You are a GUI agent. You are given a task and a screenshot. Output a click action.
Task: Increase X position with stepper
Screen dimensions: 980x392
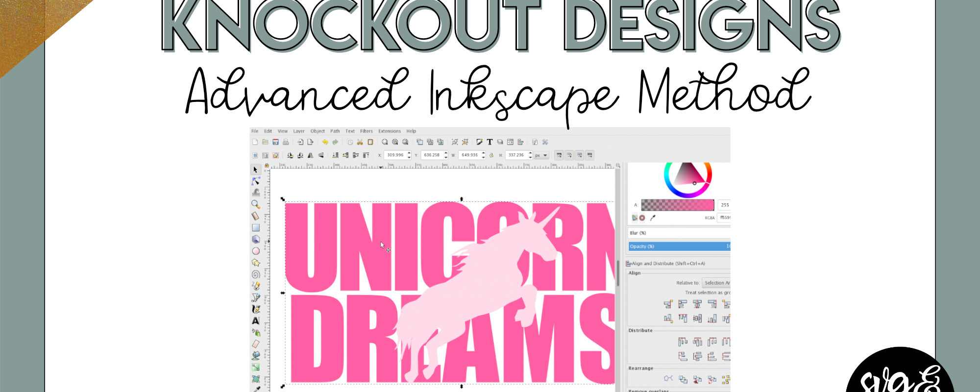pos(409,153)
